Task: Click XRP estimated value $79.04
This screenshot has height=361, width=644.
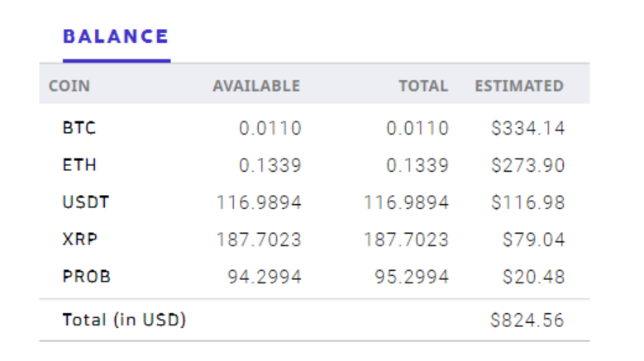Action: [x=533, y=240]
